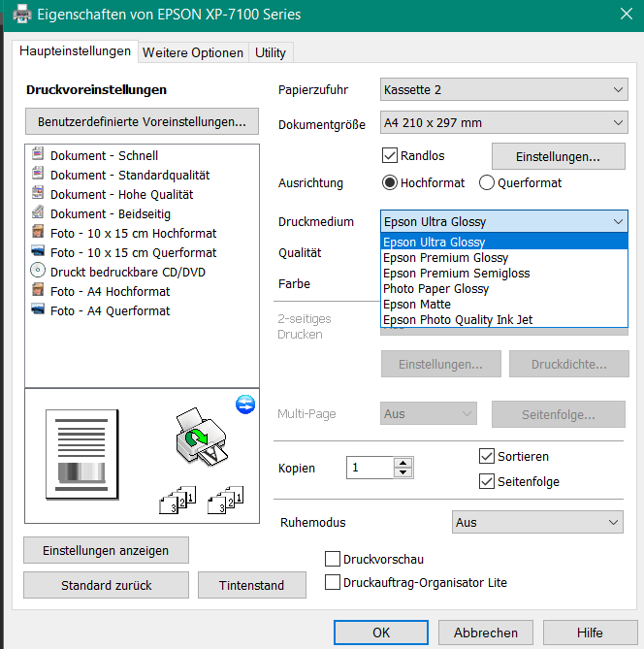
Task: Click the Standard zurück button
Action: pos(106,585)
